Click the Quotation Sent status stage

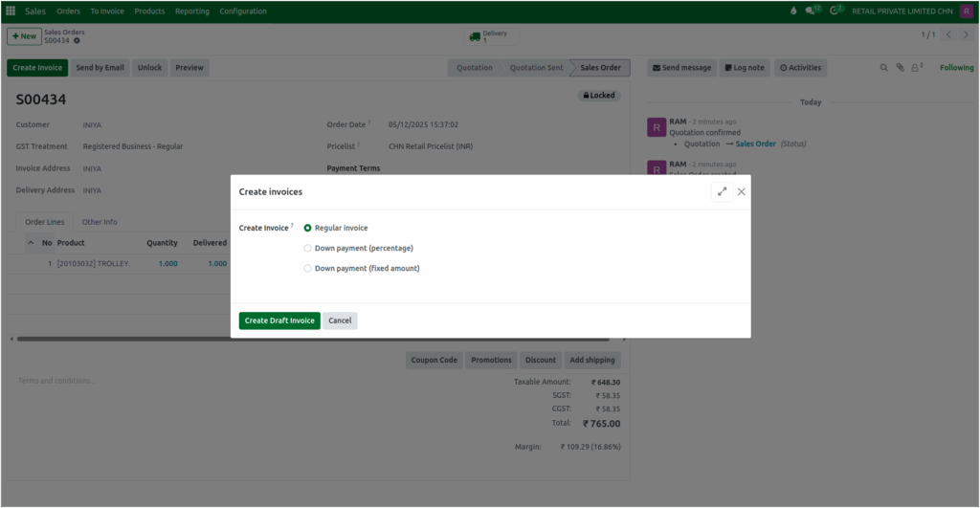536,68
